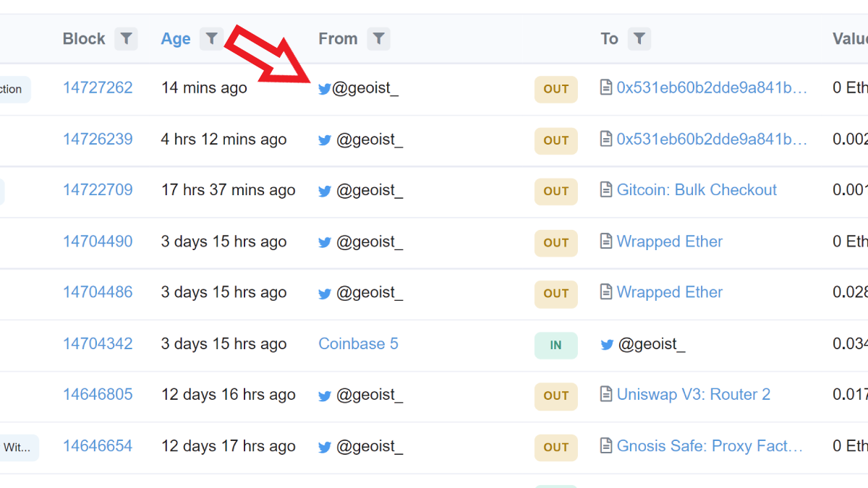This screenshot has height=488, width=868.
Task: Click Twitter icon in block 14646654 row
Action: tap(325, 448)
